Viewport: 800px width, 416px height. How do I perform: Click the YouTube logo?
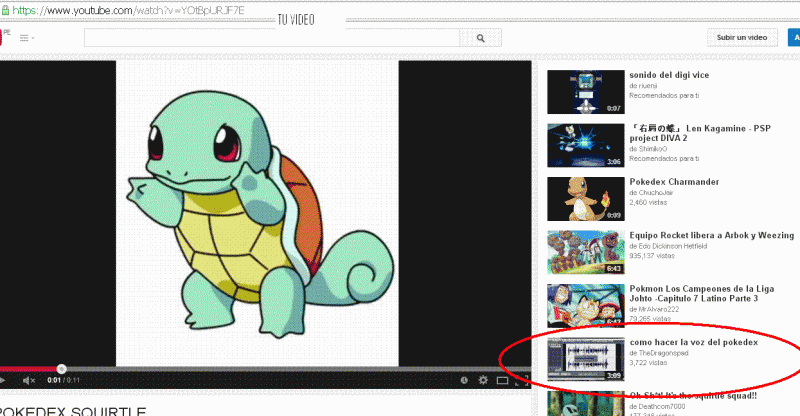click(x=2, y=38)
